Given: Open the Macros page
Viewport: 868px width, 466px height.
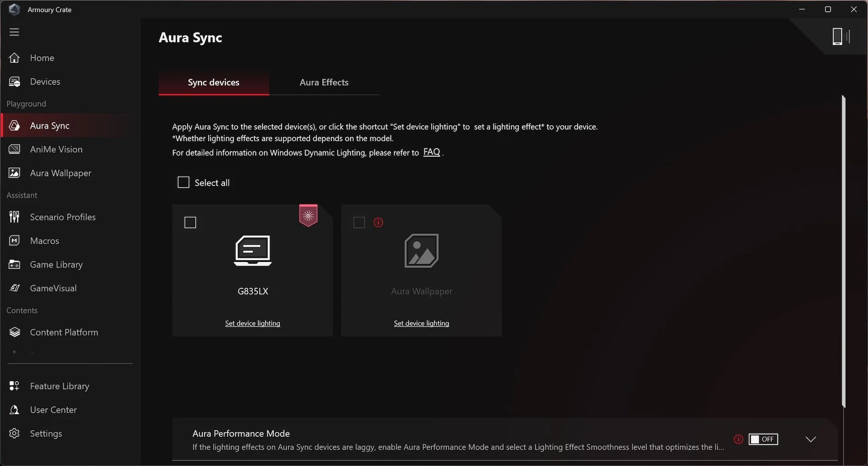Looking at the screenshot, I should pos(70,241).
